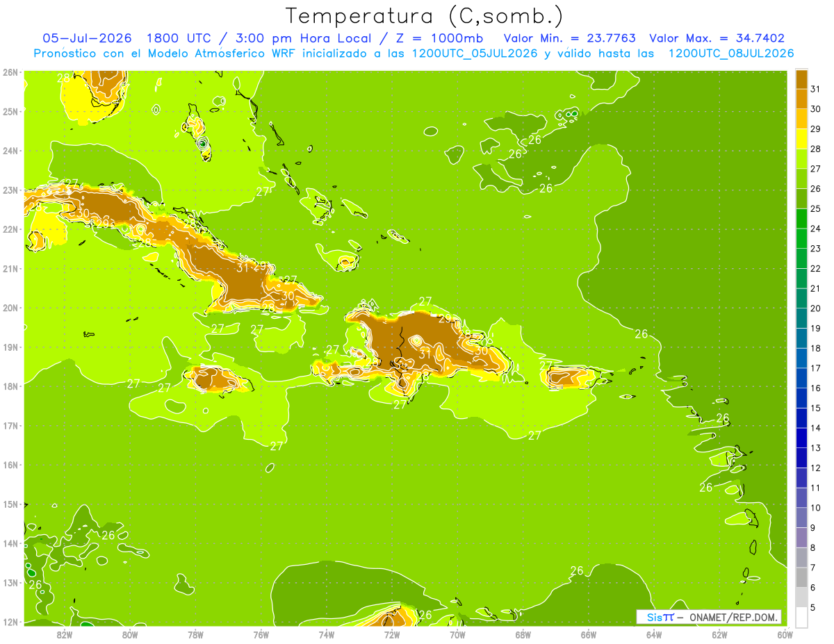Click the 24N latitude axis label

(x=10, y=151)
